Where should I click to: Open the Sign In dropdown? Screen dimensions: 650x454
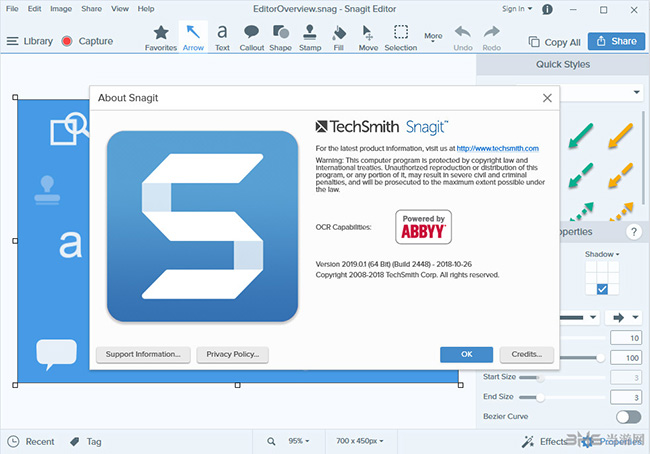point(517,9)
